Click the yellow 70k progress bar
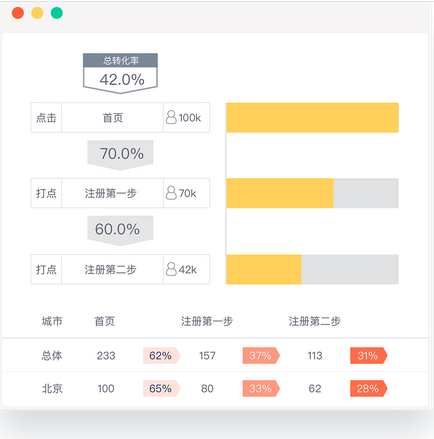This screenshot has width=434, height=439. pyautogui.click(x=280, y=193)
